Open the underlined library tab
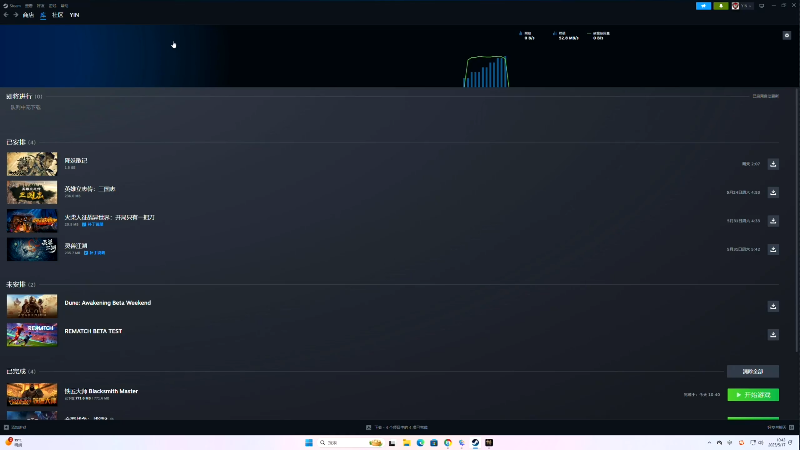This screenshot has width=800, height=450. pyautogui.click(x=43, y=15)
